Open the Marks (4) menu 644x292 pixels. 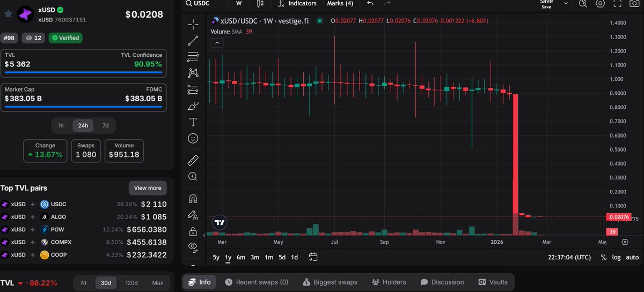click(x=340, y=3)
